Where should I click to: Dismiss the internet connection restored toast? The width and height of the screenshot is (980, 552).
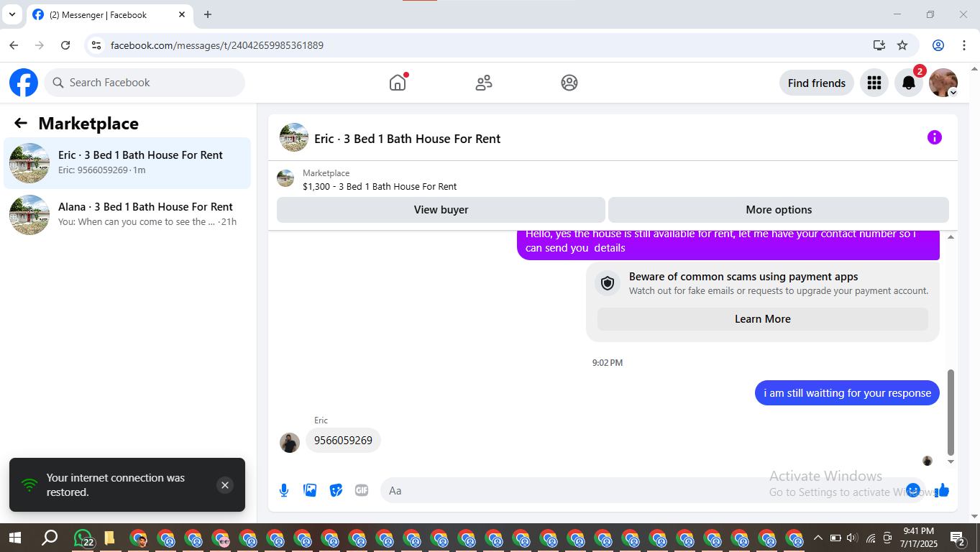click(225, 485)
